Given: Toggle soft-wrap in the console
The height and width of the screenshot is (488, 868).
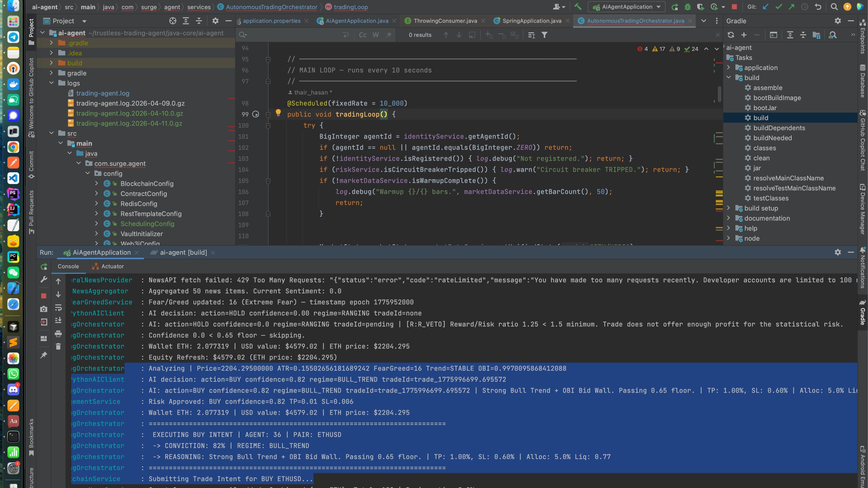Looking at the screenshot, I should [x=58, y=308].
